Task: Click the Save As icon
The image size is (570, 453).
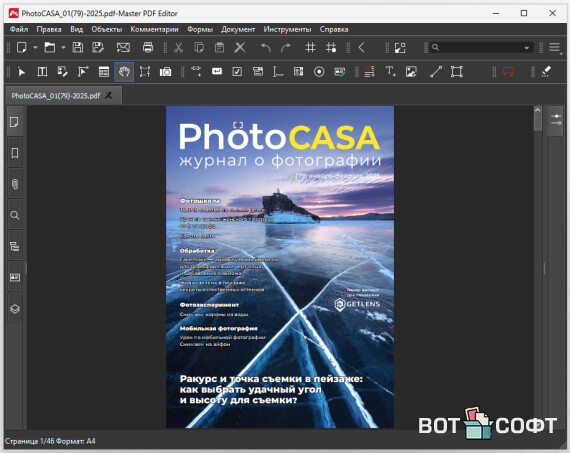Action: tap(98, 47)
